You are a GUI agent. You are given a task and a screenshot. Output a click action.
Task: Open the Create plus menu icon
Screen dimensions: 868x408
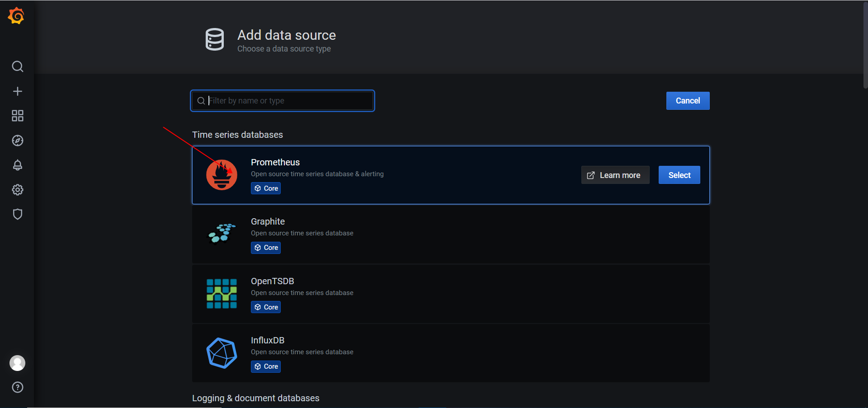[x=18, y=91]
